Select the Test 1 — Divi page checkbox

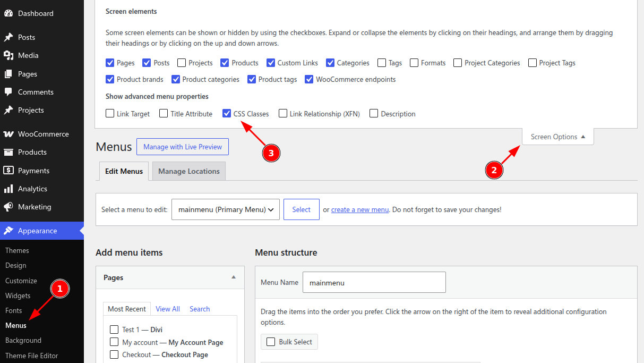pos(114,330)
